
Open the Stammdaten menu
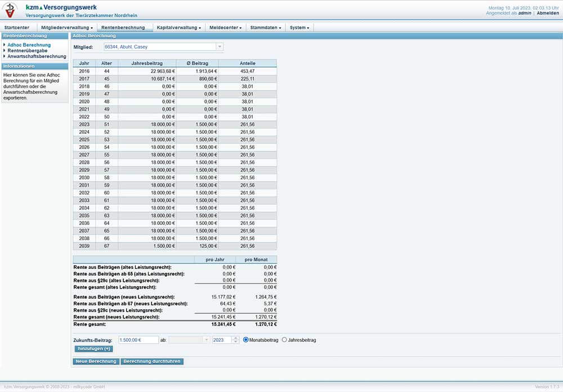tap(266, 27)
